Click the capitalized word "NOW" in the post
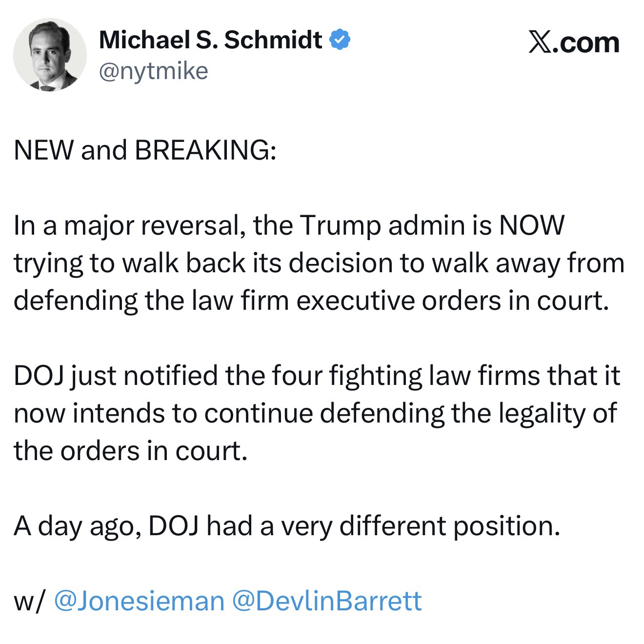Viewport: 644px width, 644px height. pyautogui.click(x=530, y=225)
